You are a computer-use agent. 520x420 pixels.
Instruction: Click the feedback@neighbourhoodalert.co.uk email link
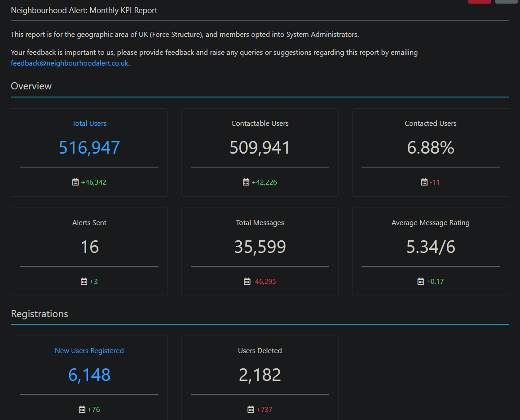coord(70,63)
